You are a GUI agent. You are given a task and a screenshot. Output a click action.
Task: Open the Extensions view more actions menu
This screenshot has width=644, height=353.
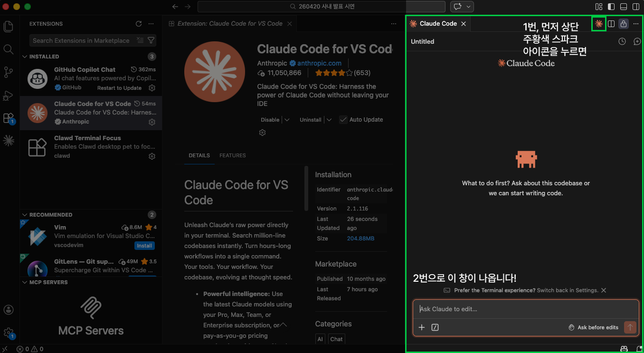[x=151, y=24]
